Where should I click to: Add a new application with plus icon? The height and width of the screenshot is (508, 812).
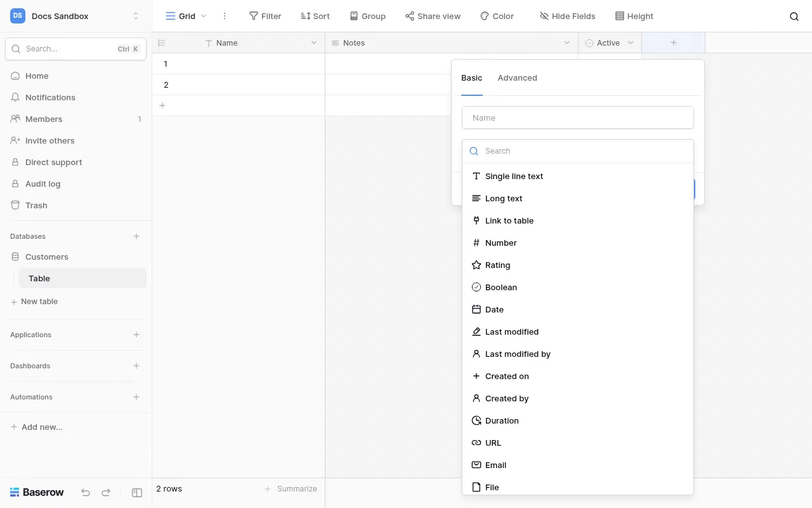click(x=136, y=335)
